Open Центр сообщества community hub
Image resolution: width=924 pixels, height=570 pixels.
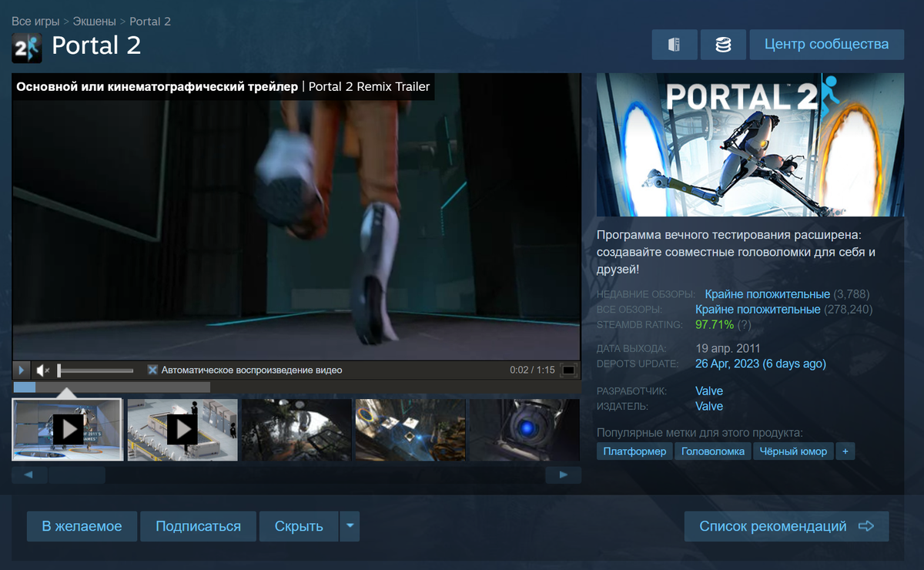pyautogui.click(x=827, y=45)
